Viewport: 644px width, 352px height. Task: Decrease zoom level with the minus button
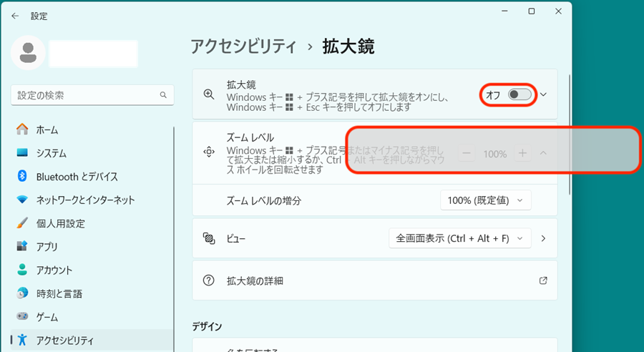[467, 153]
